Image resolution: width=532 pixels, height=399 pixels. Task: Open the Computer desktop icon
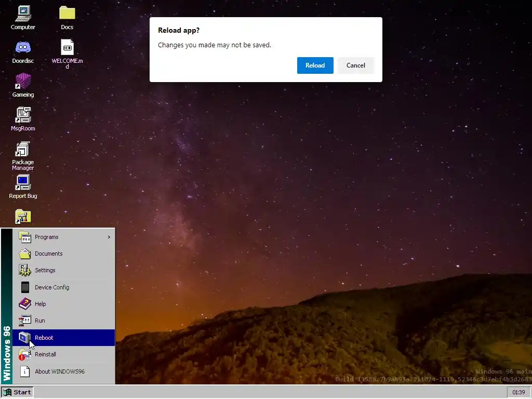click(23, 14)
